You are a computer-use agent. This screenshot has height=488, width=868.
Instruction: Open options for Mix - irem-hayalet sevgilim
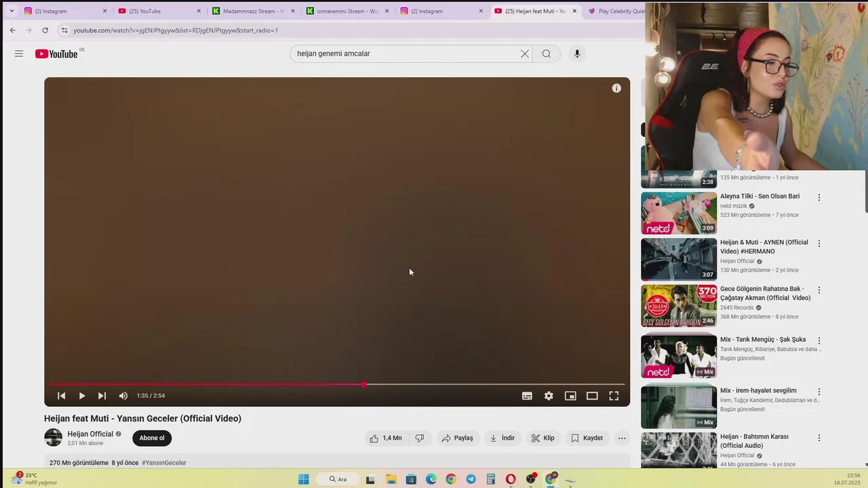(819, 392)
